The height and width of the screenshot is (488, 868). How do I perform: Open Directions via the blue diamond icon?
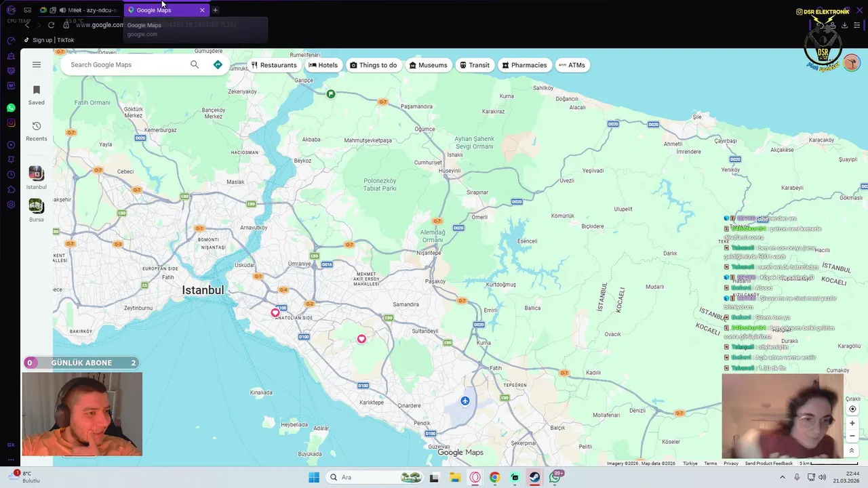pos(218,64)
